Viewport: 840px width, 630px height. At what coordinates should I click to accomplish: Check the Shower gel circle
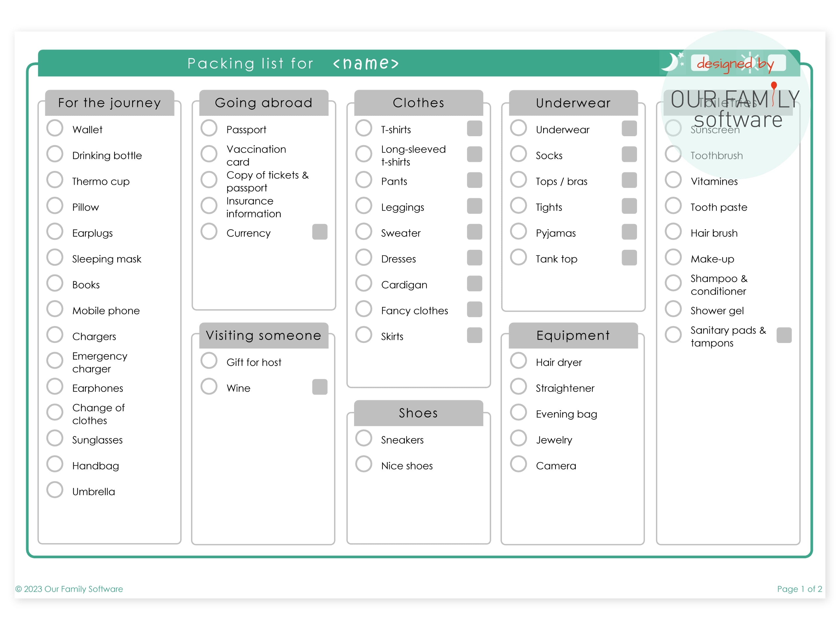click(x=673, y=309)
